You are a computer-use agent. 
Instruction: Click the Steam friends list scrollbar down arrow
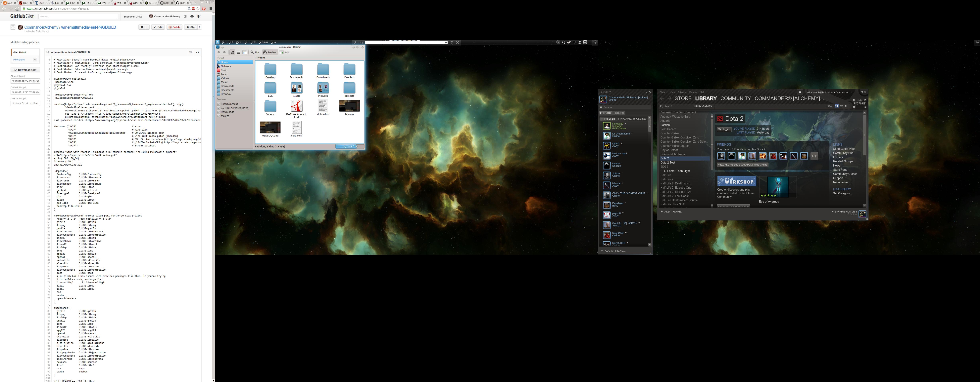click(x=649, y=244)
